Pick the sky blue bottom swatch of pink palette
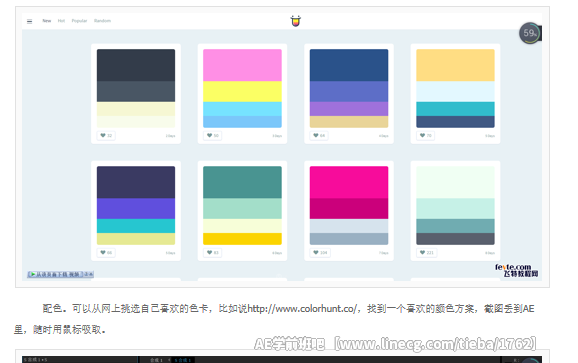 point(242,122)
